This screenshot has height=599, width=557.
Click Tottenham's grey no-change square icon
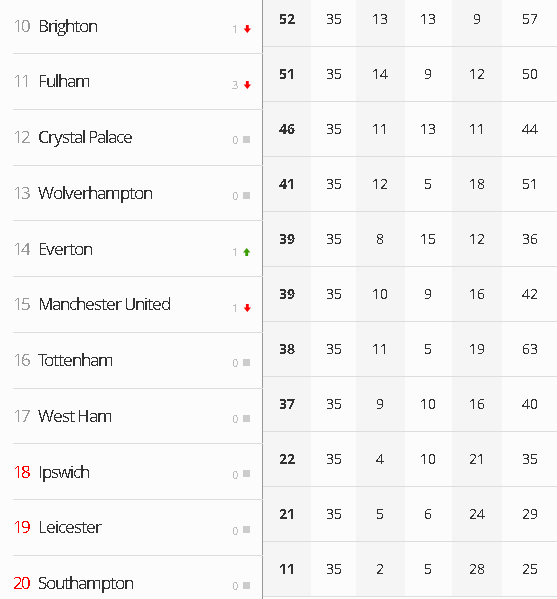246,363
